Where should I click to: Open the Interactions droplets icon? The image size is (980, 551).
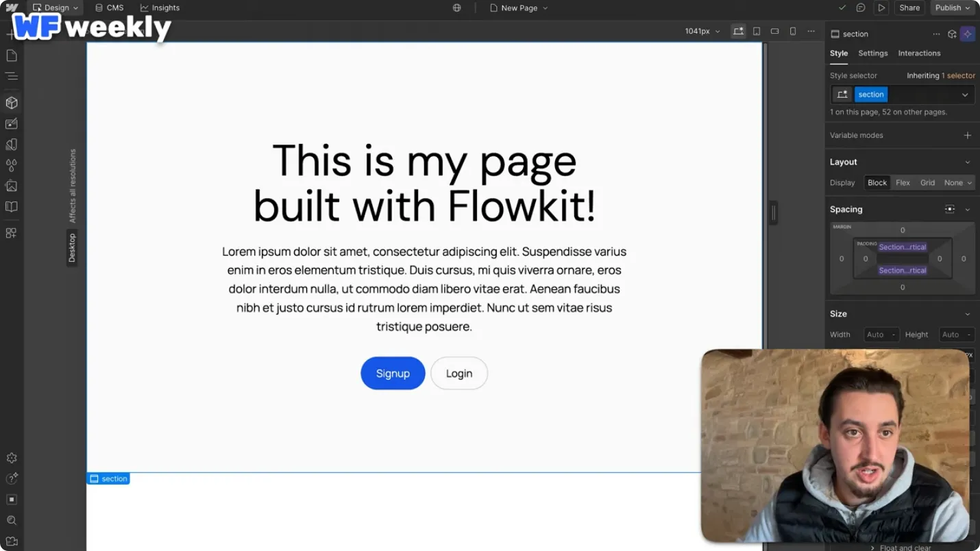[x=12, y=165]
